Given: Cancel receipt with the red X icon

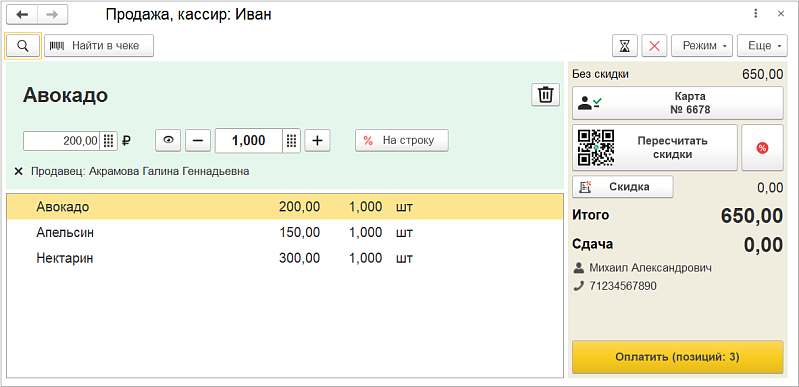Looking at the screenshot, I should [x=655, y=46].
